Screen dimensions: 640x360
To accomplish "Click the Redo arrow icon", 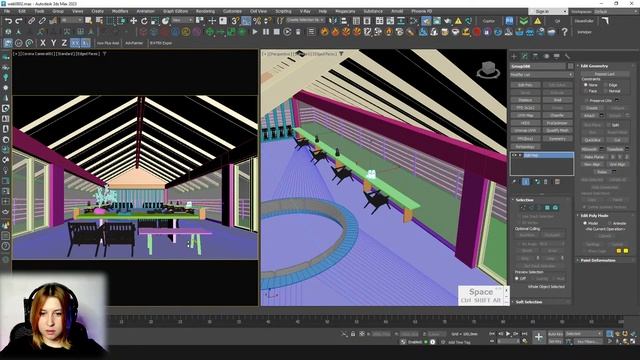I will coord(19,21).
